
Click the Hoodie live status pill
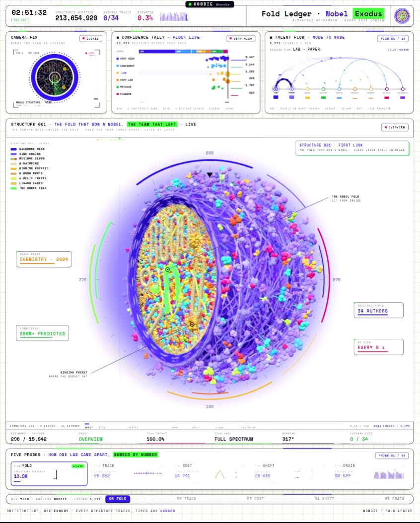point(210,4)
